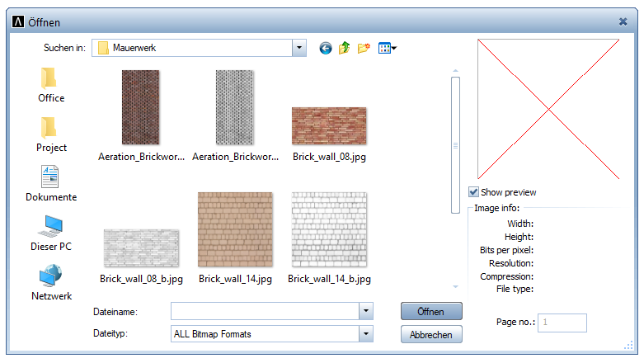Image resolution: width=644 pixels, height=363 pixels.
Task: Click the preview area with red cross
Action: (548, 109)
